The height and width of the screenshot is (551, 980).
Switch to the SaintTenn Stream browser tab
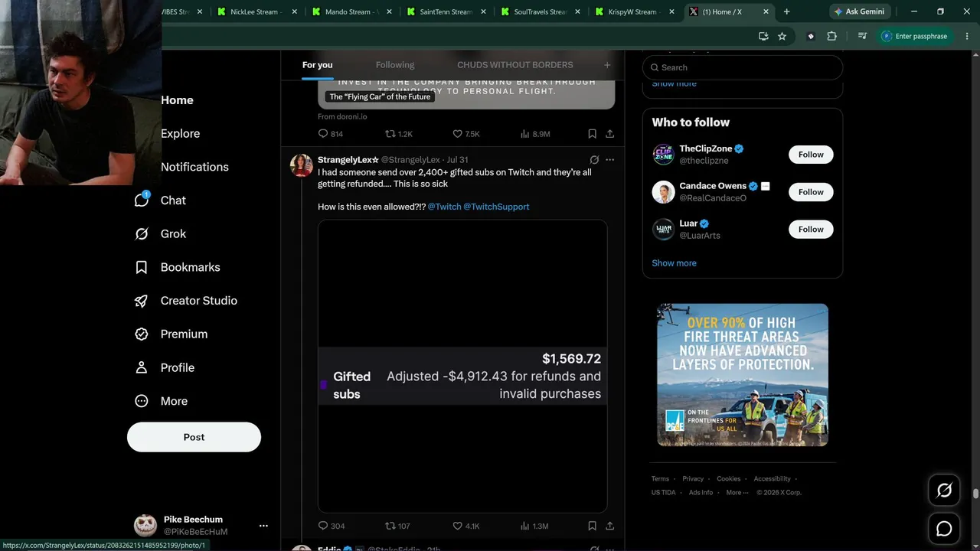pyautogui.click(x=446, y=11)
